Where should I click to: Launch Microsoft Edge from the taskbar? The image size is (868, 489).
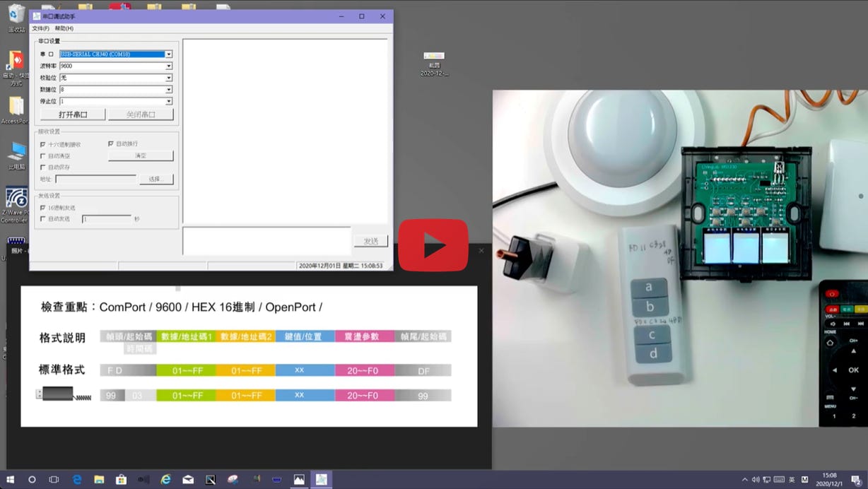pos(77,479)
